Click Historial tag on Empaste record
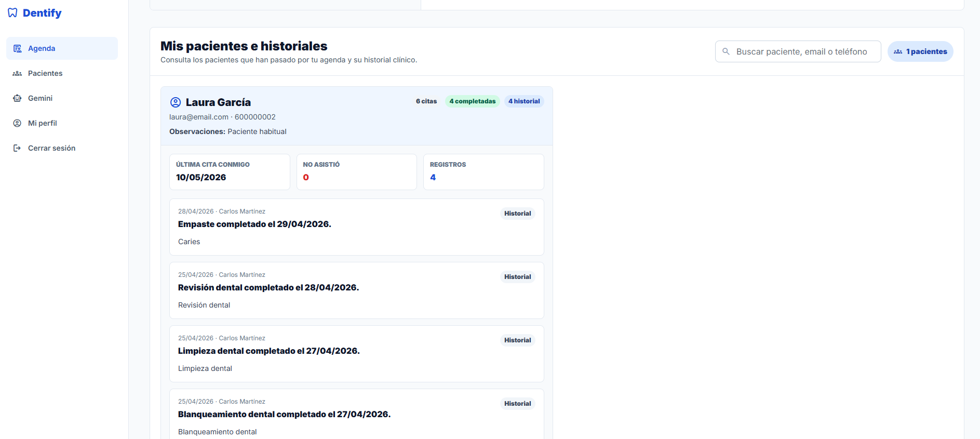Viewport: 980px width, 439px height. (x=518, y=214)
